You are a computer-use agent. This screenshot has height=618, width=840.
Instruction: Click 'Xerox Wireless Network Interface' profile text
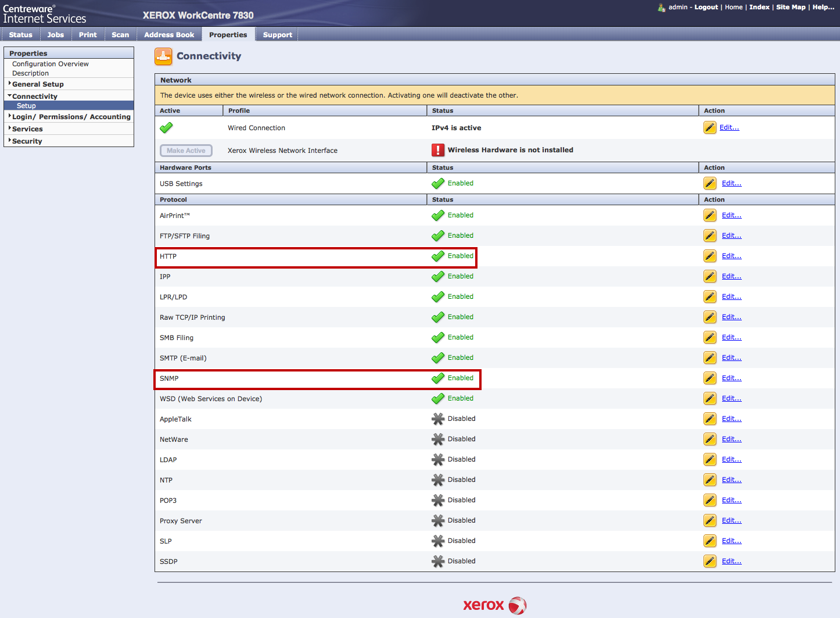coord(282,151)
